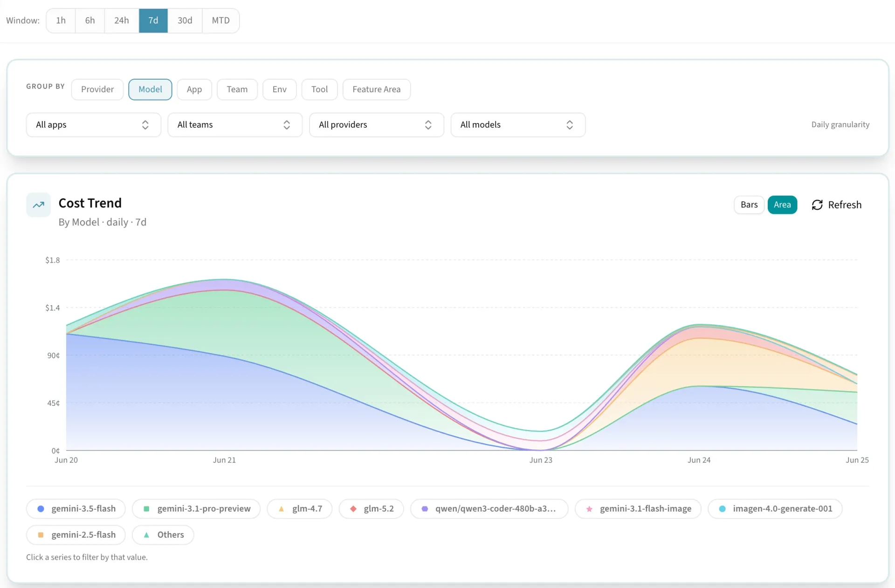Group by Model
The width and height of the screenshot is (895, 588).
click(150, 89)
